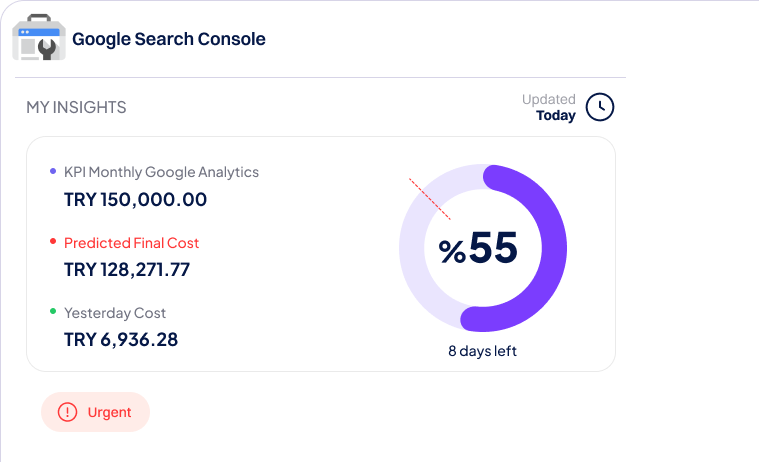
Task: Click the purple arc of the progress ring
Action: [554, 248]
